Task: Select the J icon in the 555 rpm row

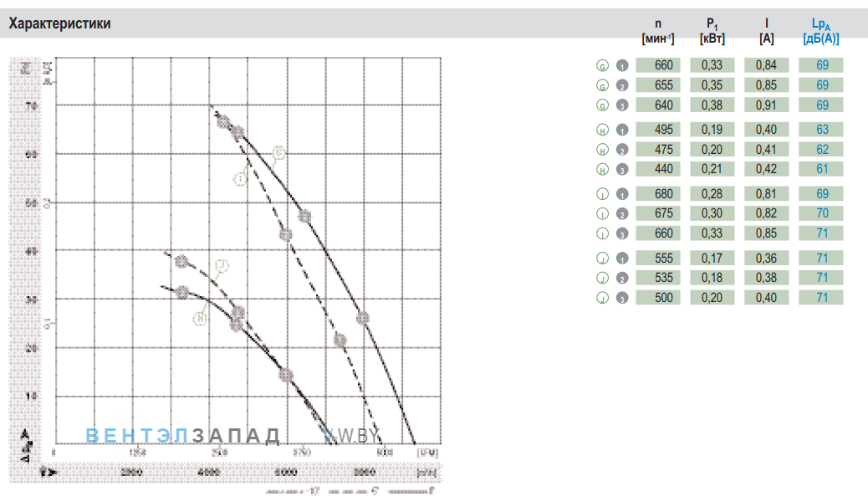Action: (x=602, y=259)
